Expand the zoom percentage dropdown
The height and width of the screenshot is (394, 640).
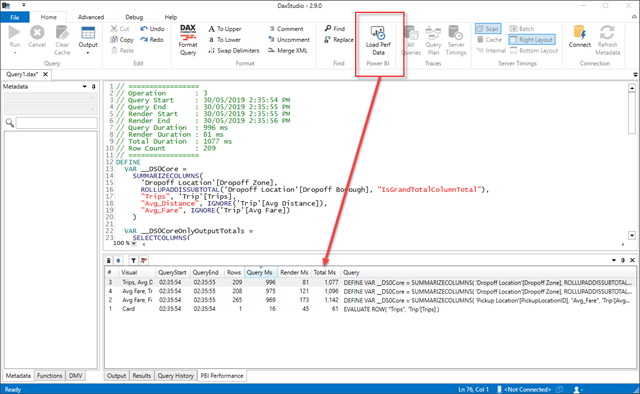point(134,243)
